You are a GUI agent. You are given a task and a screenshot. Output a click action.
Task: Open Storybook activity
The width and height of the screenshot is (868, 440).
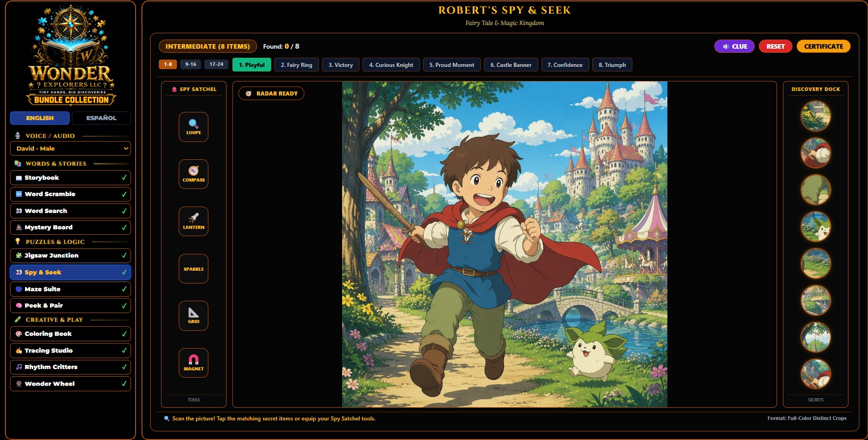click(x=71, y=177)
